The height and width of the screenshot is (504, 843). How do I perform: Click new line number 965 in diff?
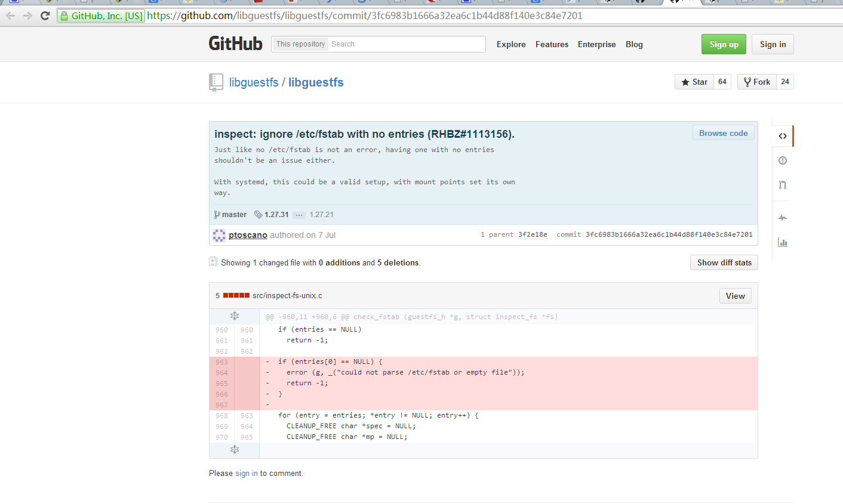(247, 437)
